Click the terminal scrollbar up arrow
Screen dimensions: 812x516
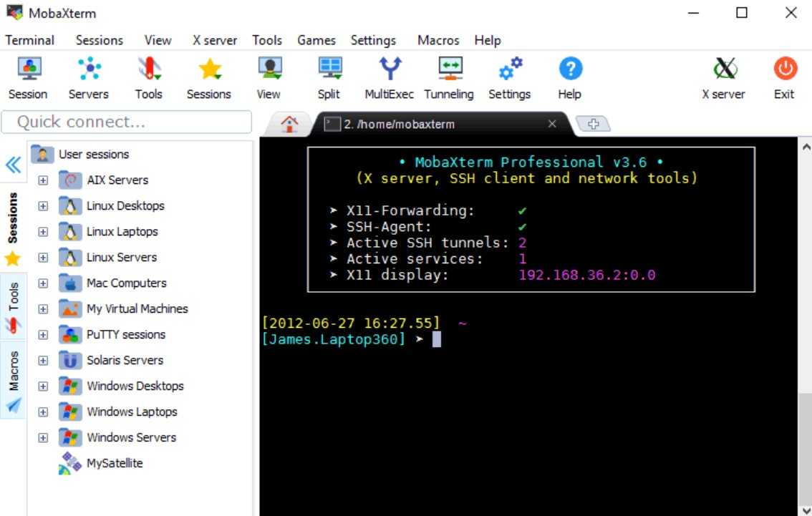coord(806,147)
